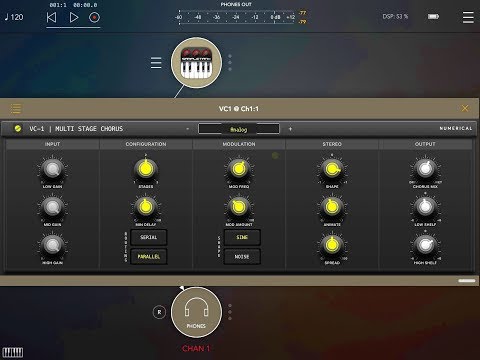
Task: Arm the record button in the transport
Action: [94, 17]
